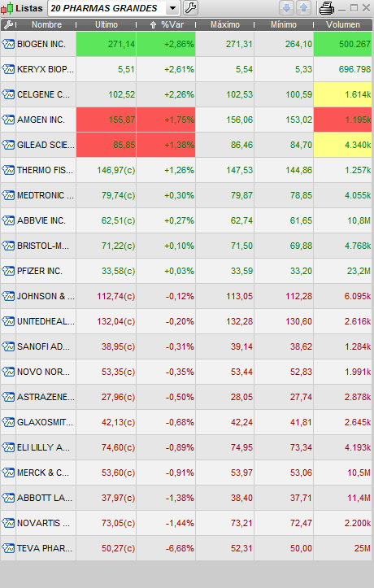Open chart icon for JOHNSON &...
374x588 pixels.
coord(8,296)
